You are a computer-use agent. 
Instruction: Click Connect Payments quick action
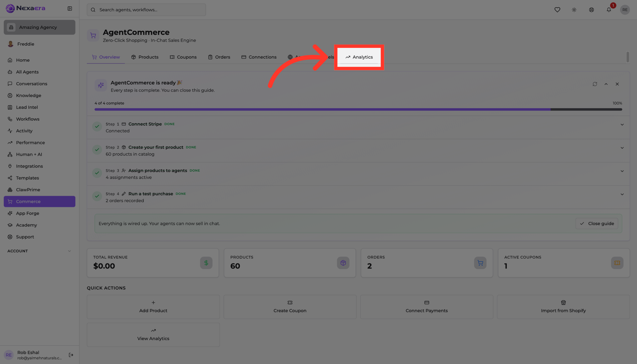(427, 307)
